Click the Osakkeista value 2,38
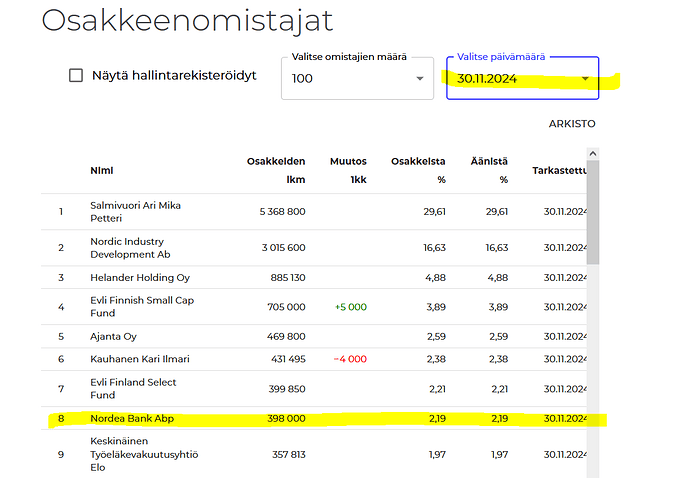Image resolution: width=690 pixels, height=478 pixels. click(x=436, y=359)
